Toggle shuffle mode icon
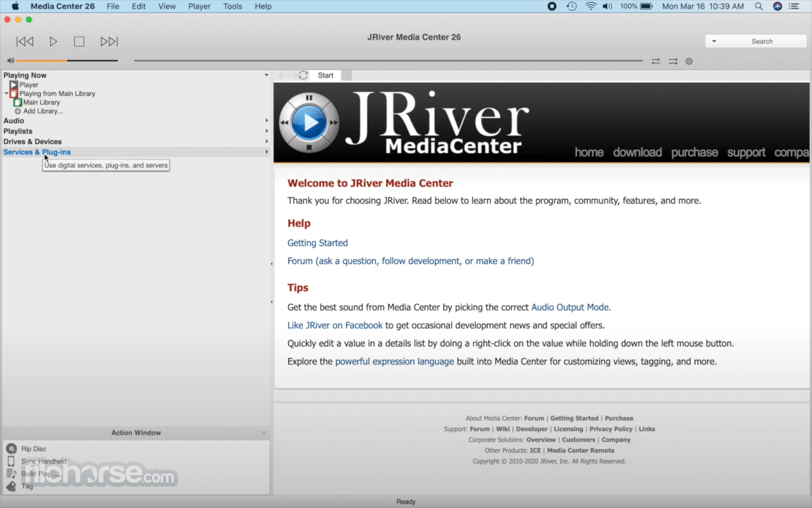 pos(672,61)
